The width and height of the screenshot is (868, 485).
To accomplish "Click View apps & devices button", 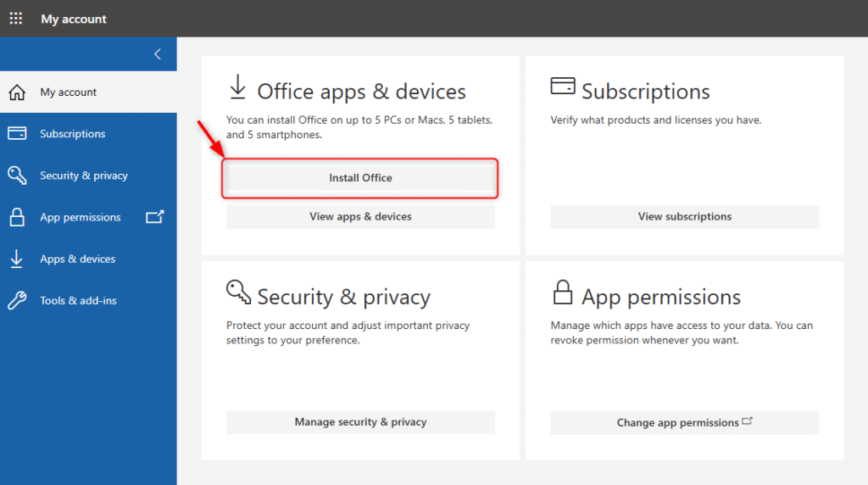I will pyautogui.click(x=360, y=216).
